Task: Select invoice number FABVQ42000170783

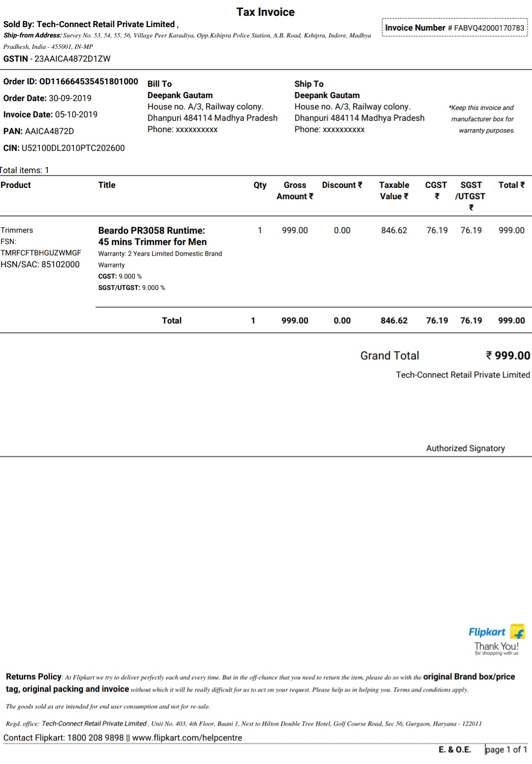Action: coord(489,28)
